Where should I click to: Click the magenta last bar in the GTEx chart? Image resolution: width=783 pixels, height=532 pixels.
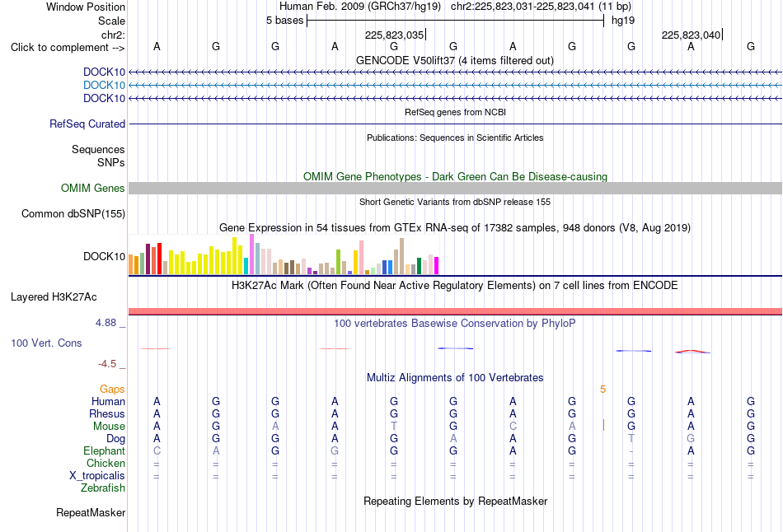(x=436, y=265)
